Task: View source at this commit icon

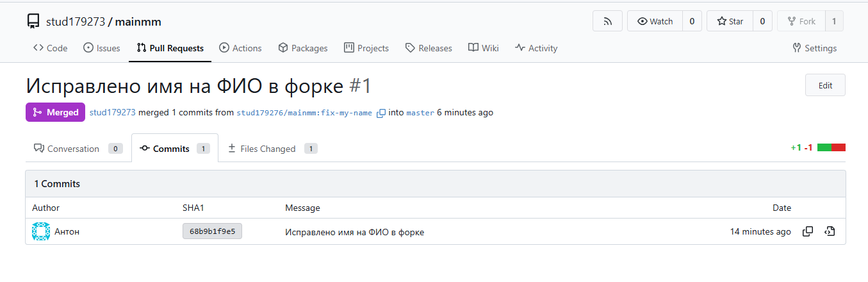Action: pyautogui.click(x=830, y=231)
